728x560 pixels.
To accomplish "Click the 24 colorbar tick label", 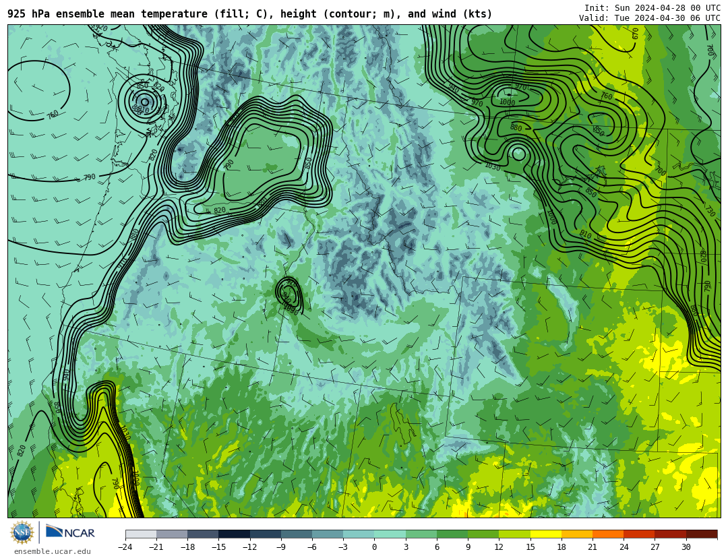I will click(x=624, y=547).
